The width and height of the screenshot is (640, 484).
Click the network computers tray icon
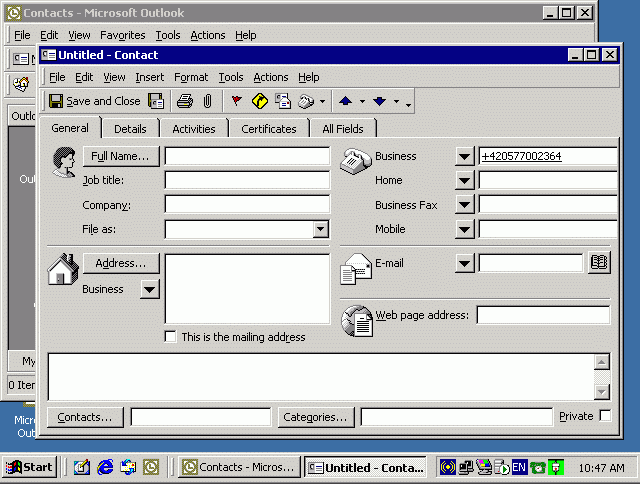465,467
